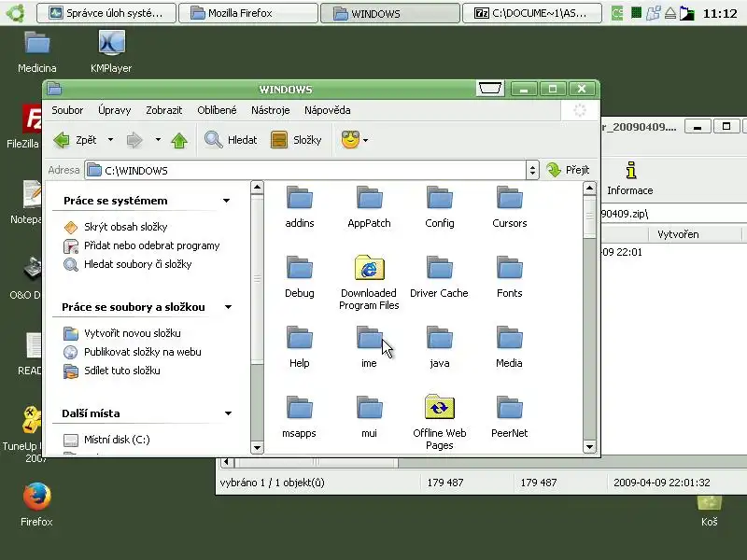This screenshot has width=747, height=560.
Task: Collapse Další místa section
Action: (228, 413)
